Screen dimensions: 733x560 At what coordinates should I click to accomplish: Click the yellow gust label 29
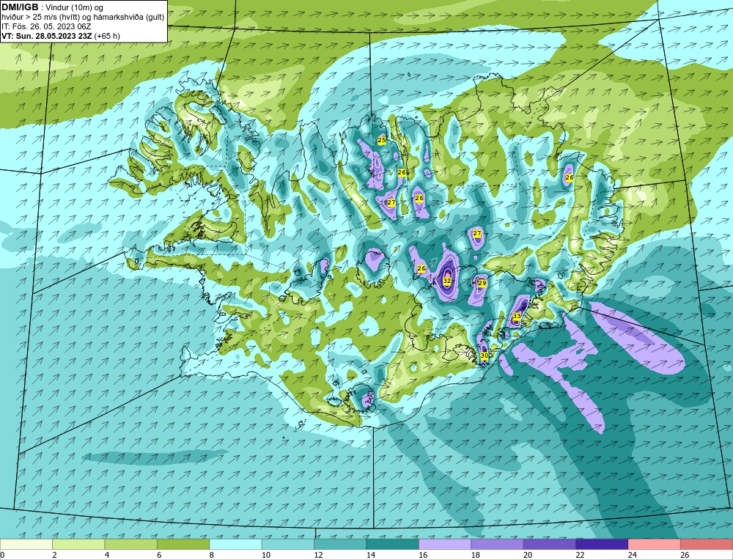tap(482, 283)
